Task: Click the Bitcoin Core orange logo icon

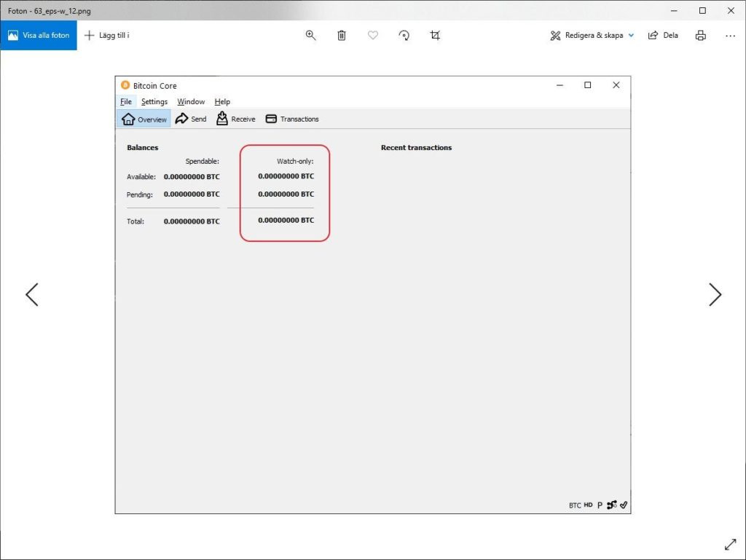Action: pos(125,85)
